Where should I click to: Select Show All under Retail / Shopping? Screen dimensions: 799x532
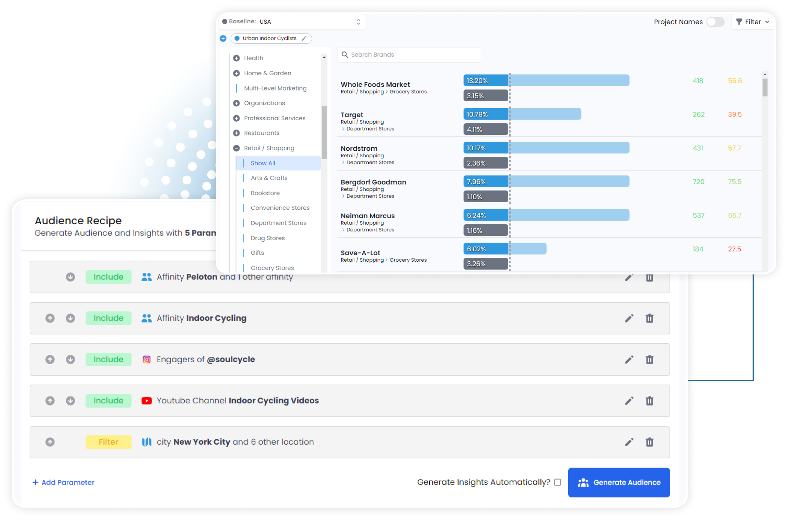tap(278, 163)
